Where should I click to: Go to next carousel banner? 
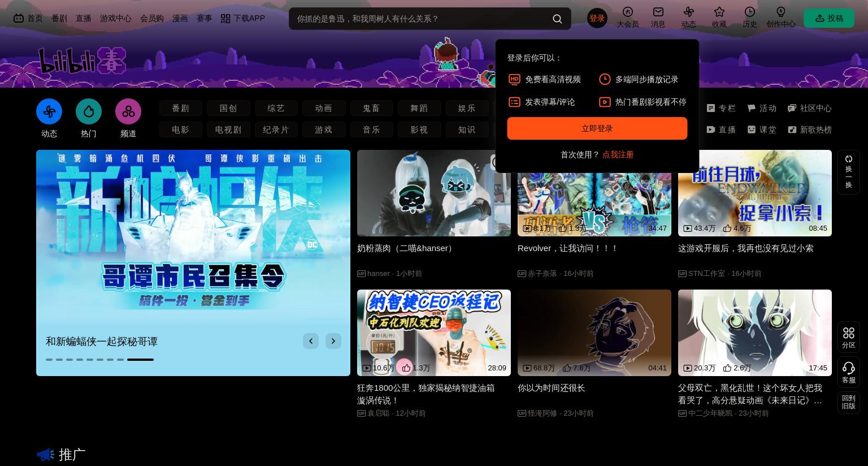click(333, 341)
